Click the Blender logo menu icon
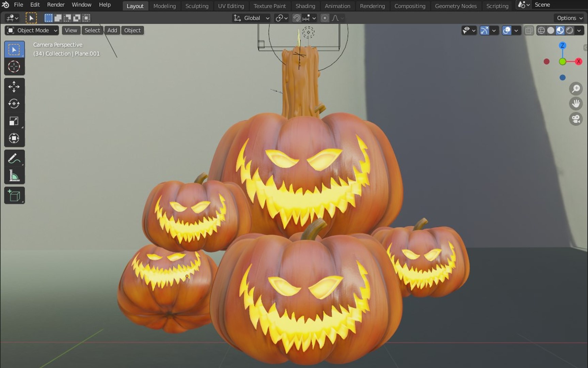 (5, 5)
